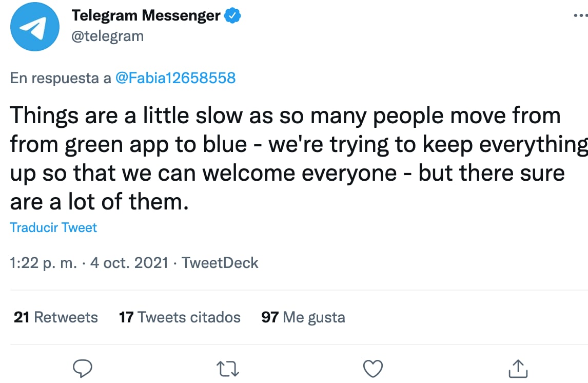588x383 pixels.
Task: Show the 97 Me gusta list
Action: 303,317
